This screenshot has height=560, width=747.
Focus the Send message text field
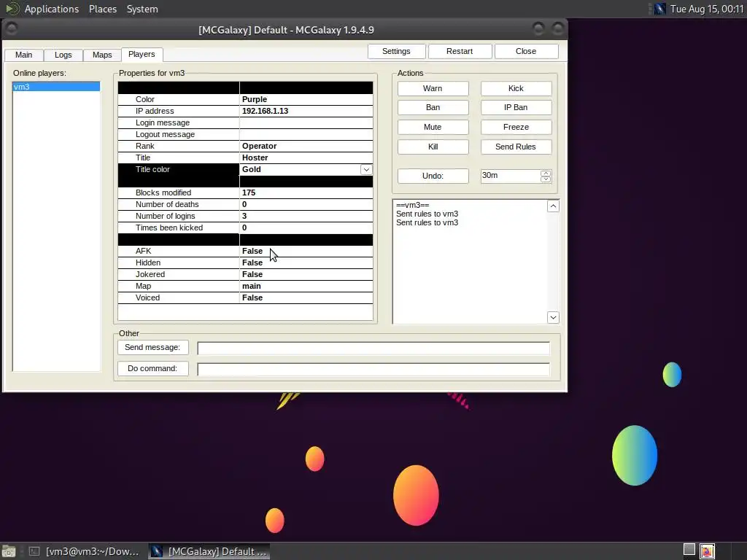373,348
